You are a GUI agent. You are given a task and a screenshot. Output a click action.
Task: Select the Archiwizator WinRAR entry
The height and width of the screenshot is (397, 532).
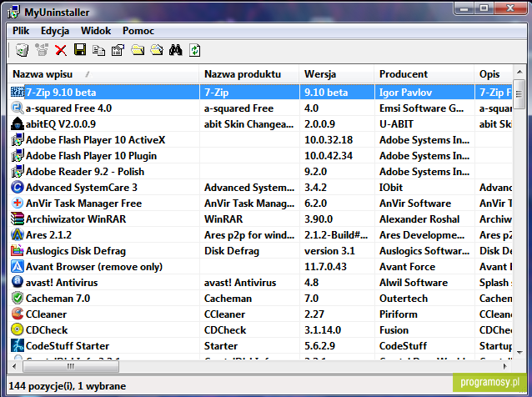click(x=76, y=219)
